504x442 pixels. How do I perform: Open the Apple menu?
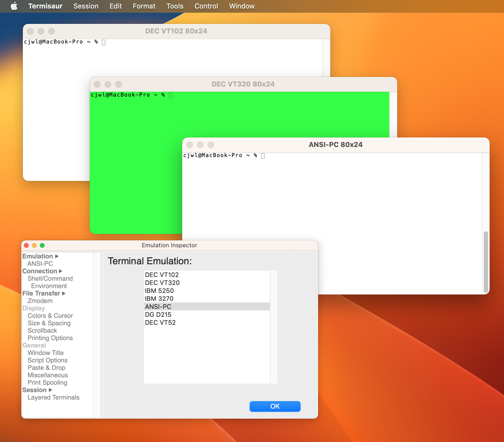14,6
